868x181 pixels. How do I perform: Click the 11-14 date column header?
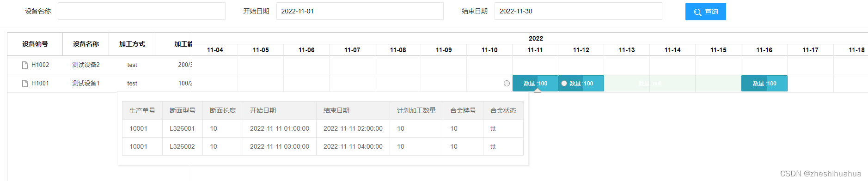pos(672,50)
